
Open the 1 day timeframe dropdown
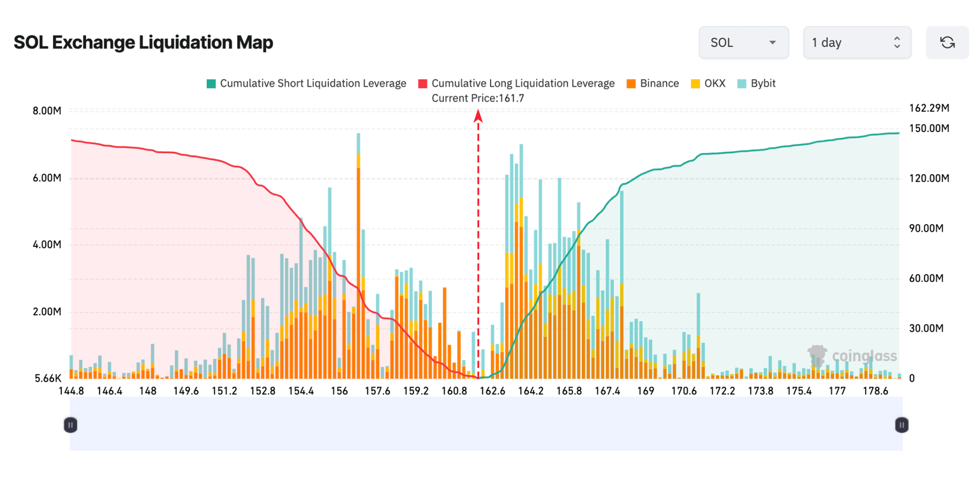857,42
